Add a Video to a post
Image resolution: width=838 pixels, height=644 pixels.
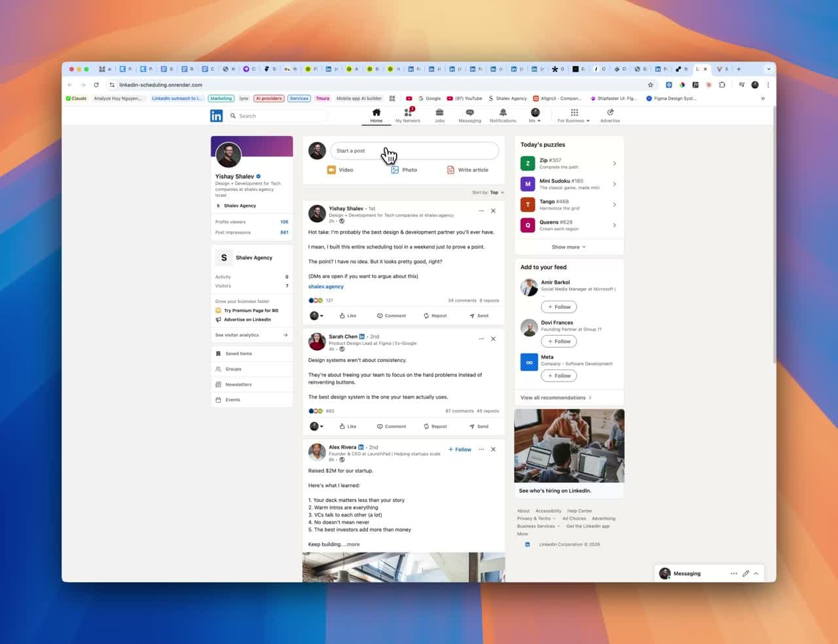pyautogui.click(x=340, y=170)
